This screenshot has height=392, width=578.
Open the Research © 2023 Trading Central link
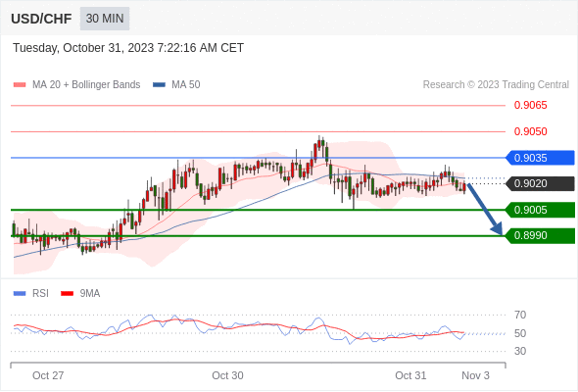(x=496, y=85)
